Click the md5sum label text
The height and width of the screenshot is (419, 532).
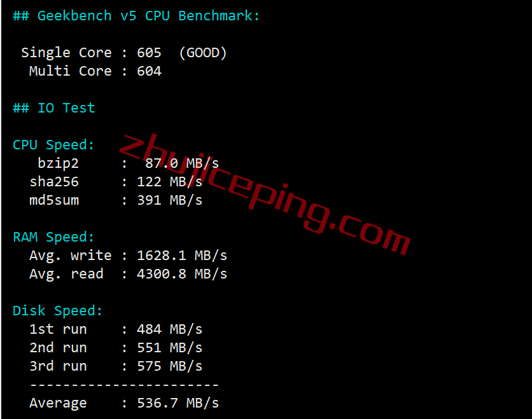[x=54, y=200]
